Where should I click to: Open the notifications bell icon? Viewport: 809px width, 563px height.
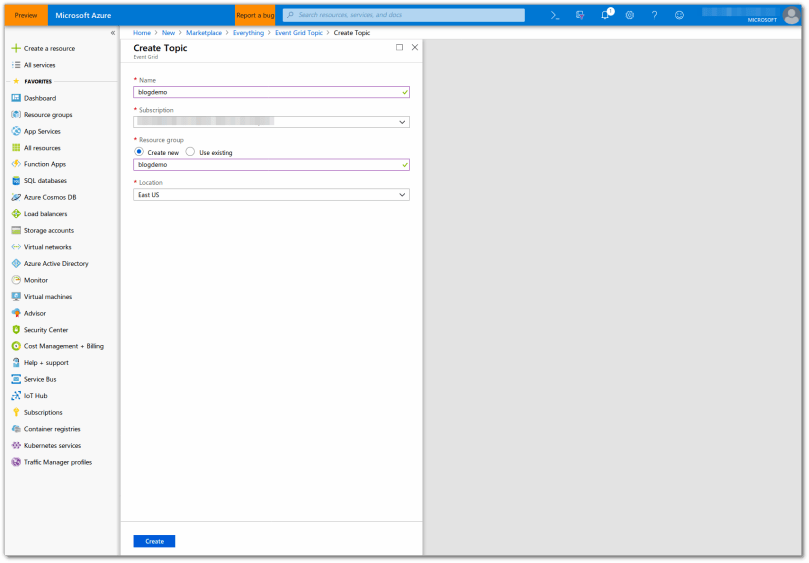(605, 15)
